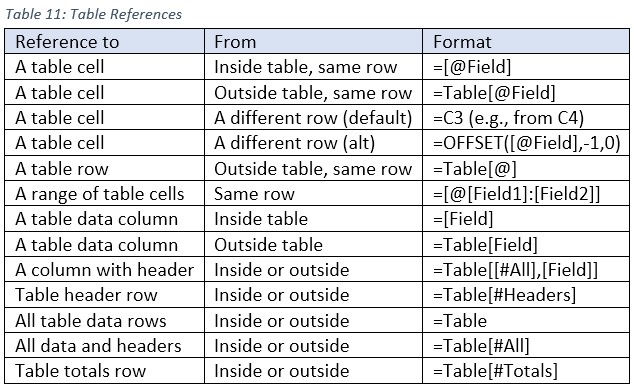Select the =Table[#Headers] format cell
The image size is (634, 388).
tap(526, 295)
